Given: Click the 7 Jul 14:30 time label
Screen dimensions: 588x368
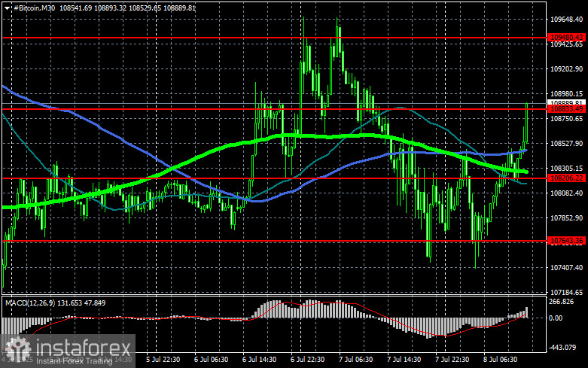Looking at the screenshot, I should [x=404, y=360].
